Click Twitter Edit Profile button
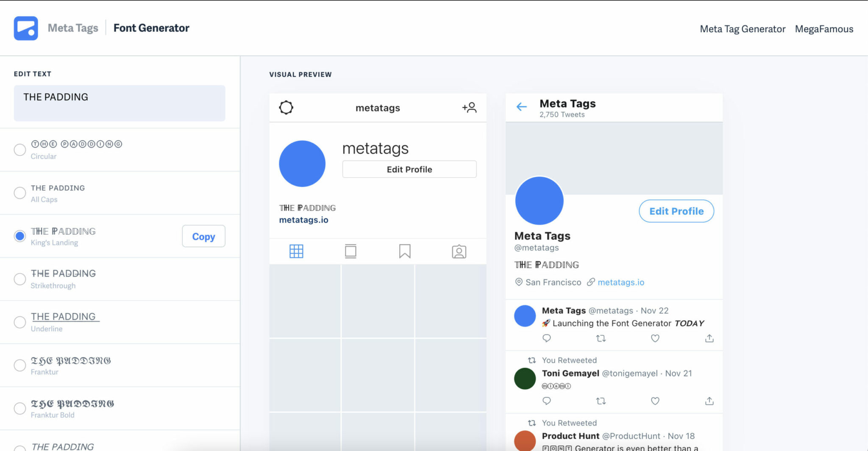868x451 pixels. [676, 211]
